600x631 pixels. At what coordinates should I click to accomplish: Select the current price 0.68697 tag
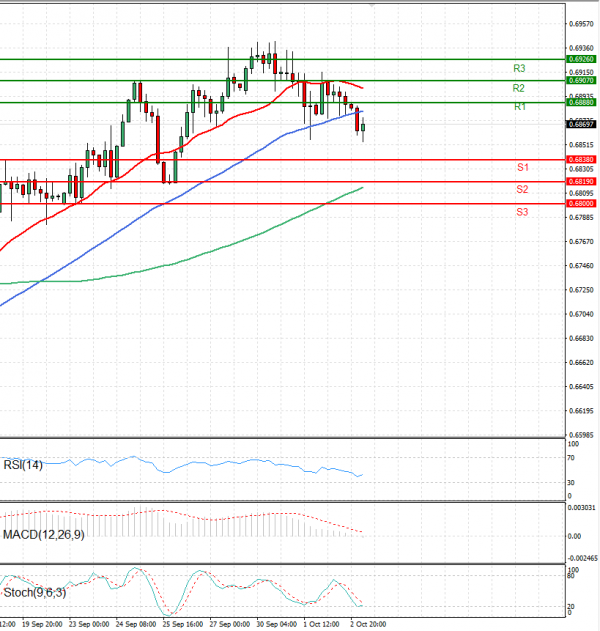coord(581,124)
